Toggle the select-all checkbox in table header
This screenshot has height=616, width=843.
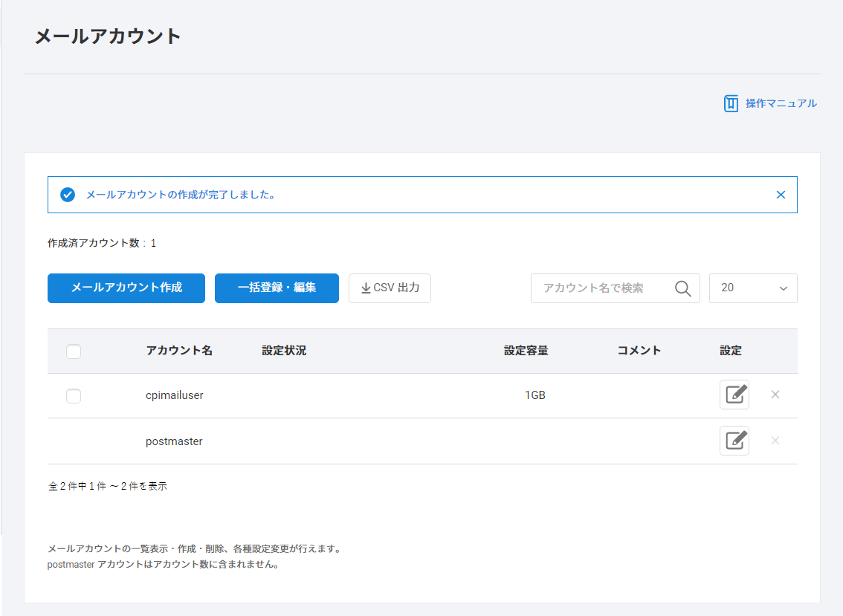[x=74, y=351]
